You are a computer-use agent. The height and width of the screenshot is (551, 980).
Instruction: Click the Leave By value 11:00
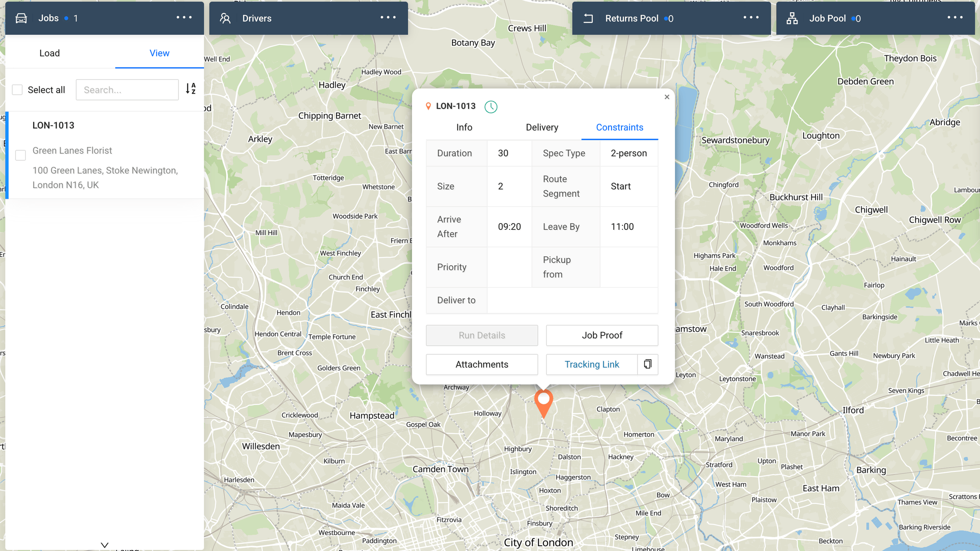pyautogui.click(x=622, y=227)
